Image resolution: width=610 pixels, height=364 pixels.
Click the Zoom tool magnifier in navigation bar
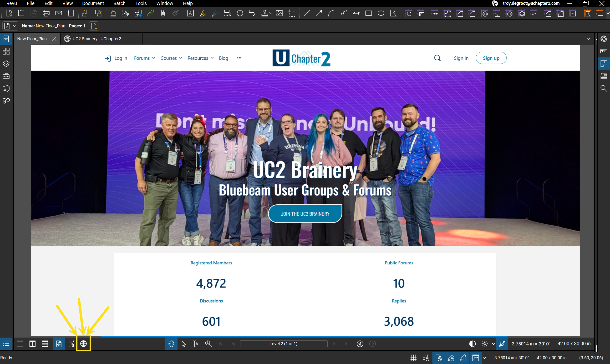208,344
